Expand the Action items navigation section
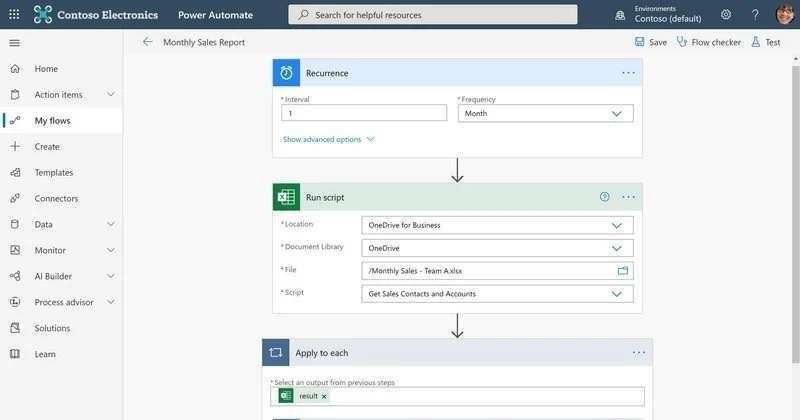This screenshot has height=420, width=800. [x=111, y=94]
